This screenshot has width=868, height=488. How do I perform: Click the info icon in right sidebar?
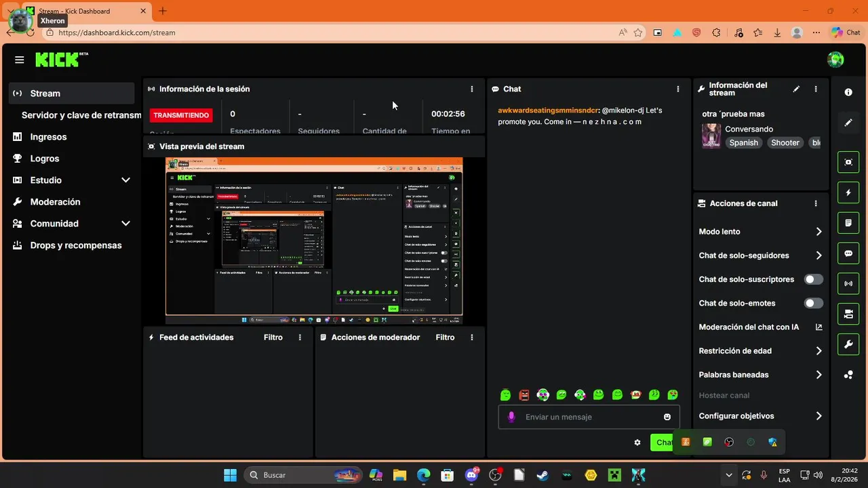[x=848, y=92]
